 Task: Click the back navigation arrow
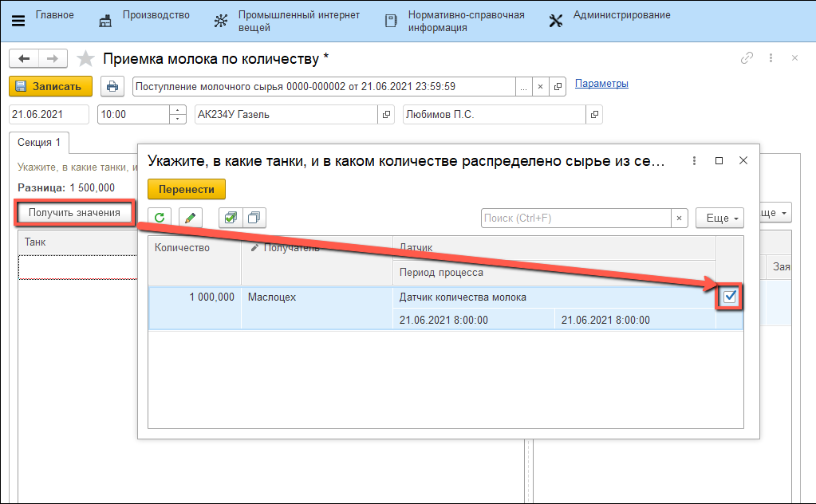(x=24, y=59)
